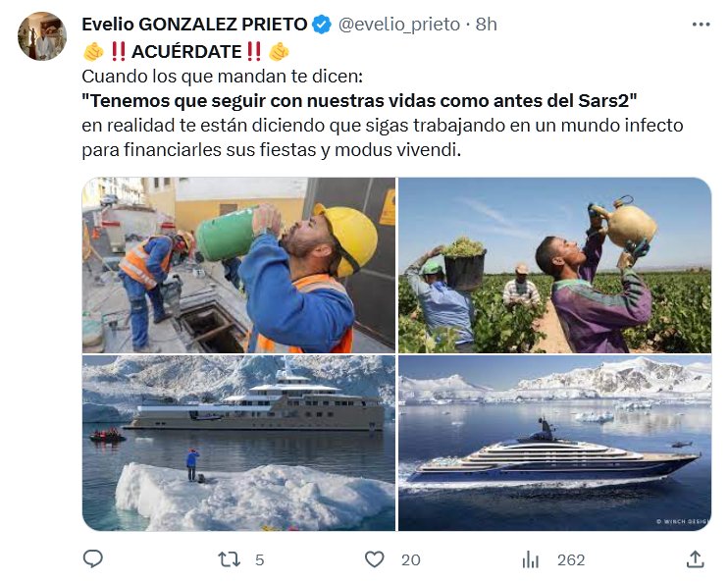Screen dimensions: 728x583
Task: Open the blue superyacht render photo
Action: (x=554, y=444)
